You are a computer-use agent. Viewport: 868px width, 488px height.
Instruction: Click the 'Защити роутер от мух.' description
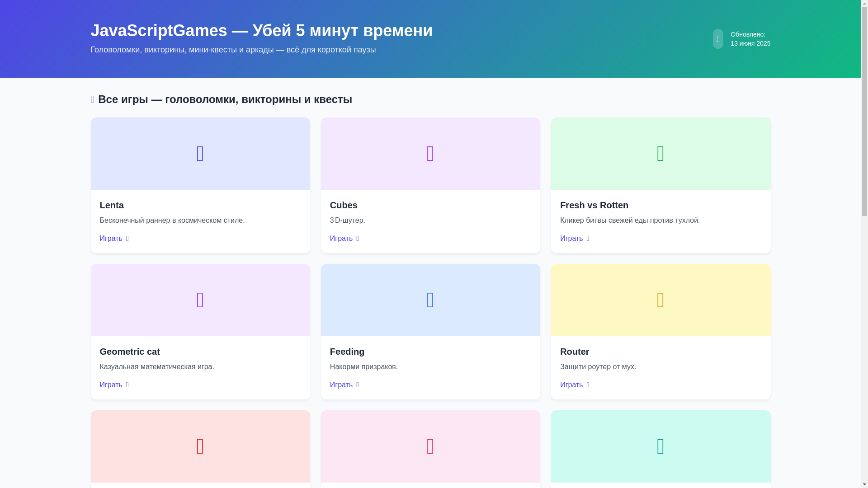598,367
